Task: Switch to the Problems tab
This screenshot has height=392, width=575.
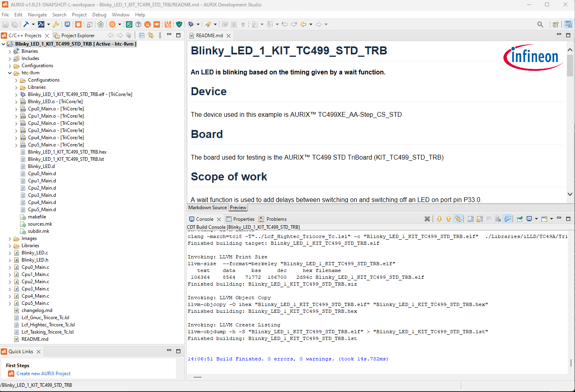Action: [276, 219]
